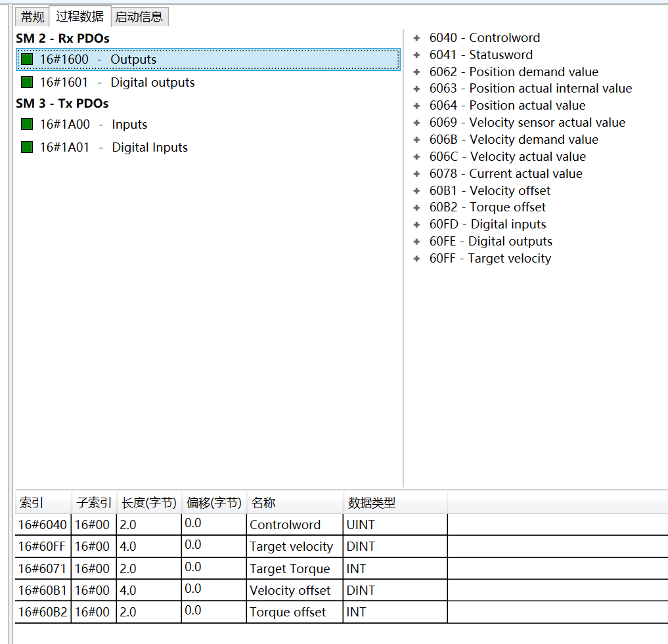668x644 pixels.
Task: Click the 索引 column header
Action: coord(32,503)
